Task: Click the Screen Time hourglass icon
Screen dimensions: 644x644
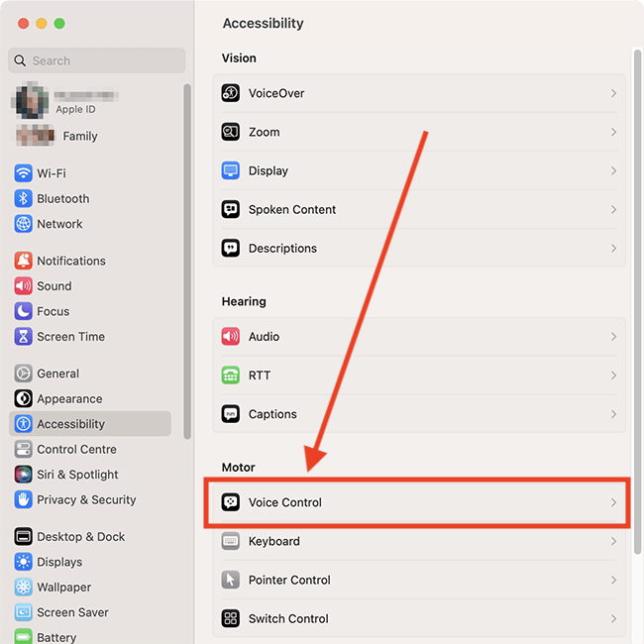Action: pyautogui.click(x=24, y=337)
